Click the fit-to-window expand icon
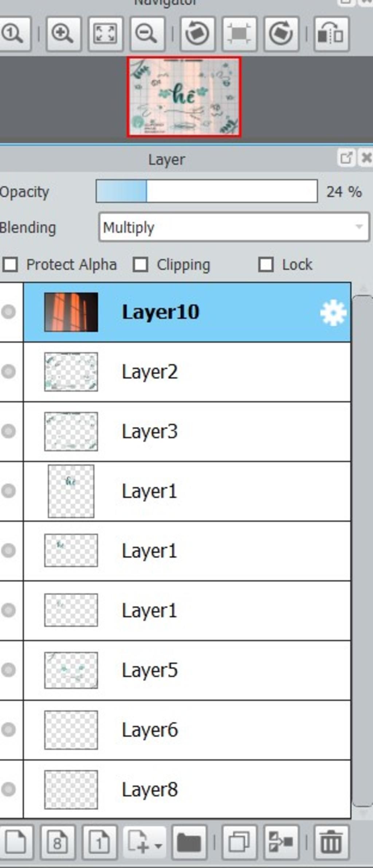373x868 pixels. (105, 34)
